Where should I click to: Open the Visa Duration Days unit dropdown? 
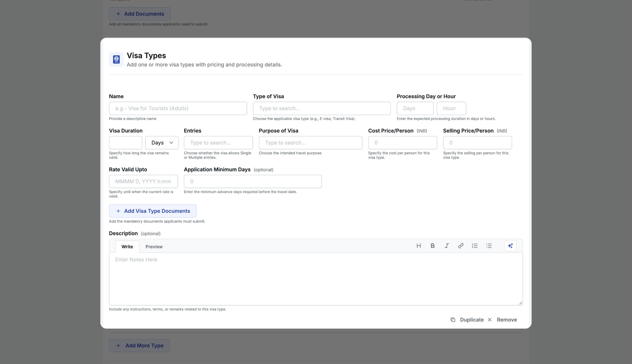(162, 143)
